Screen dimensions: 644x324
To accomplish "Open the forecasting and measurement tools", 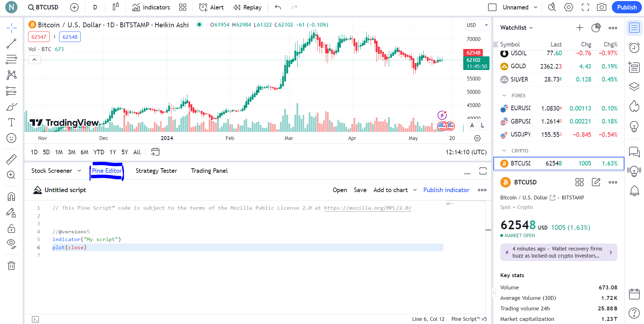I will click(x=11, y=91).
